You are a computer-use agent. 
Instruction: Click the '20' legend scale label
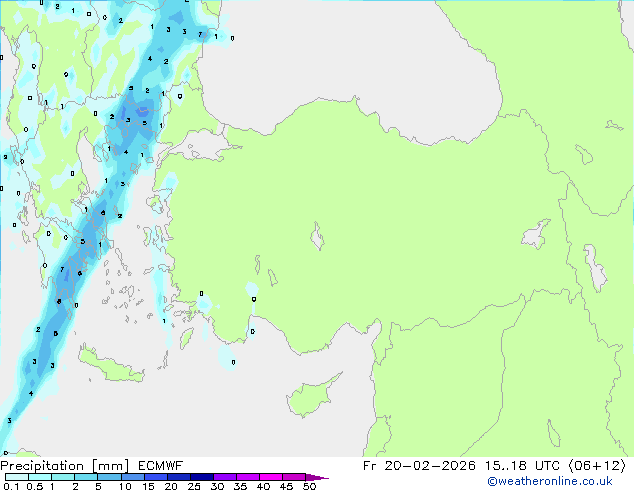point(171,486)
